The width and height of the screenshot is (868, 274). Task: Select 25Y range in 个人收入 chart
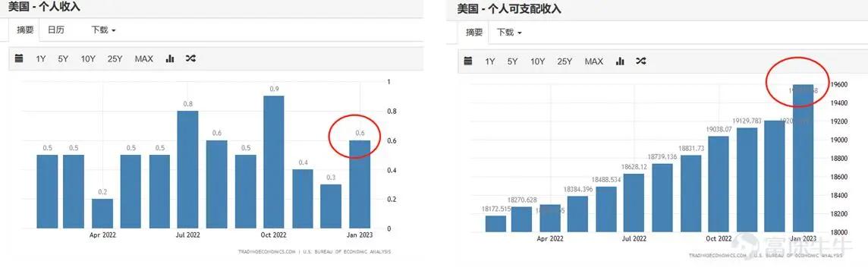pyautogui.click(x=115, y=58)
